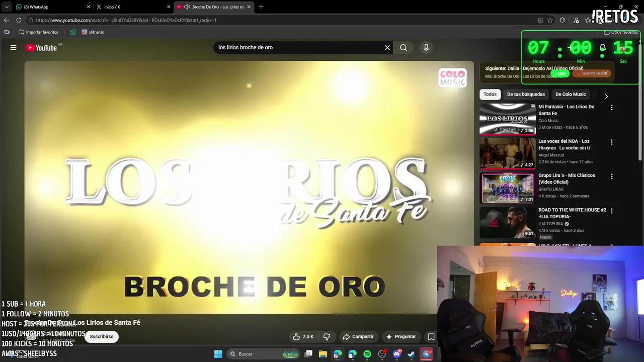Click the Suscribirse button
Viewport: 644px width, 362px height.
102,337
